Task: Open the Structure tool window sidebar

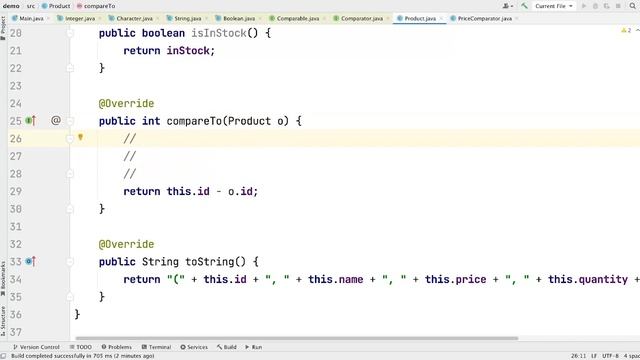Action: pyautogui.click(x=3, y=321)
